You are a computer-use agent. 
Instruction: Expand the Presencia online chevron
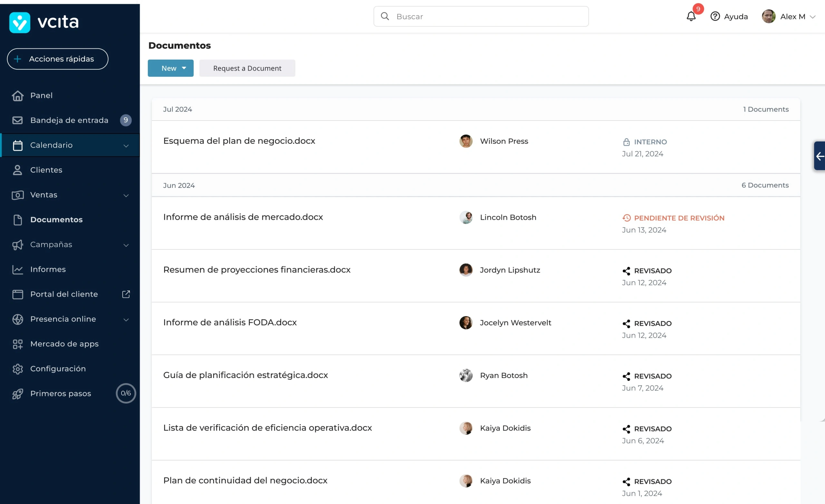pyautogui.click(x=126, y=319)
